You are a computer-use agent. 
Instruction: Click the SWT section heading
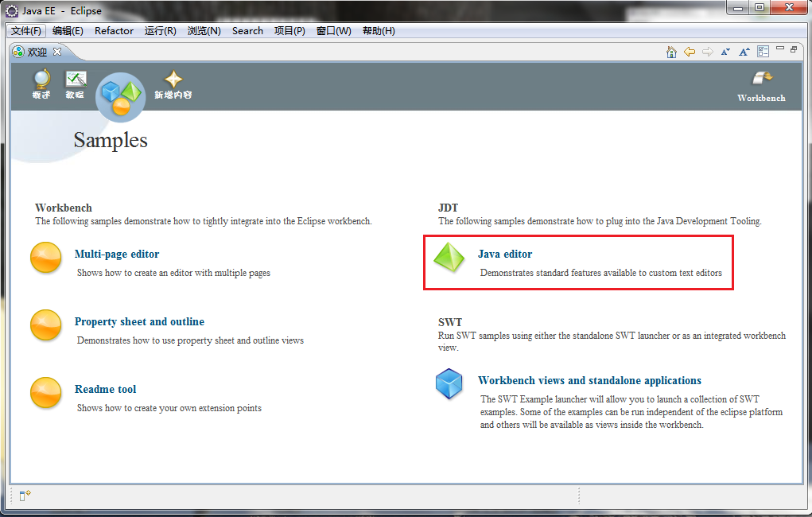tap(450, 322)
